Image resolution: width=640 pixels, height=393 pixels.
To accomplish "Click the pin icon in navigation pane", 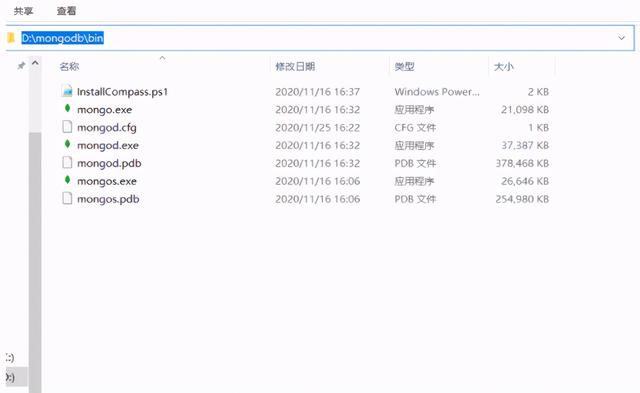I will 21,65.
